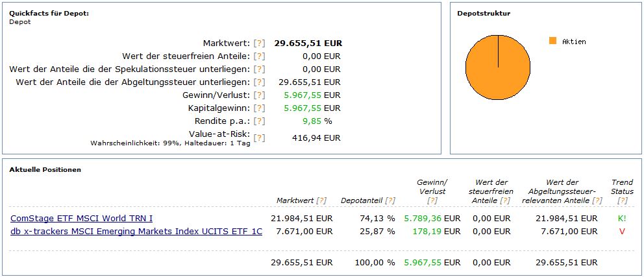Click the help icon next to Marktwert quickfact
The width and height of the screenshot is (644, 277).
259,43
